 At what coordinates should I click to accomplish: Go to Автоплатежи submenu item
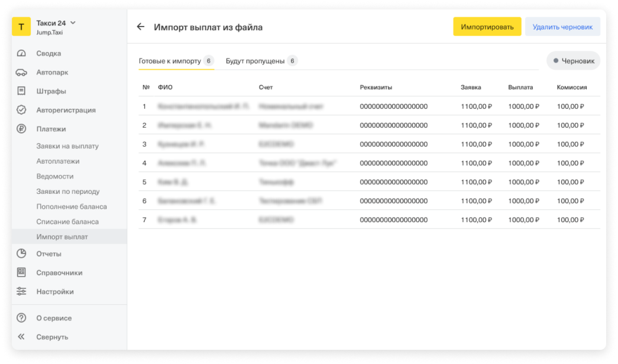(58, 161)
